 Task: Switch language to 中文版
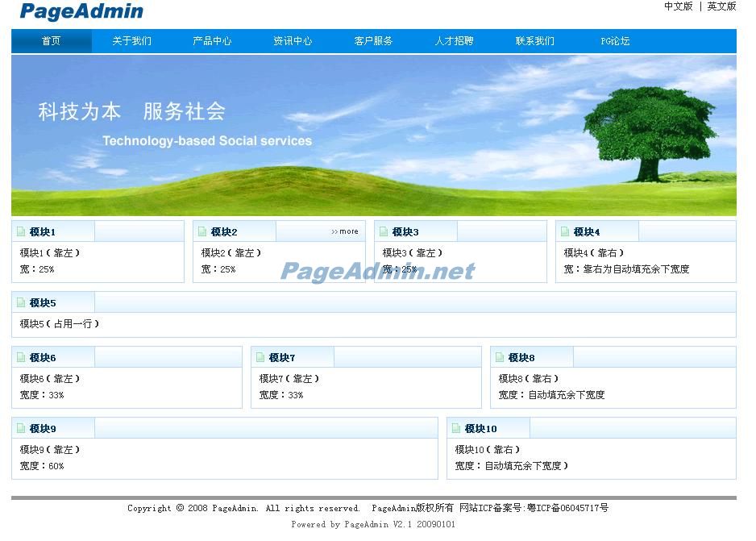pos(679,6)
